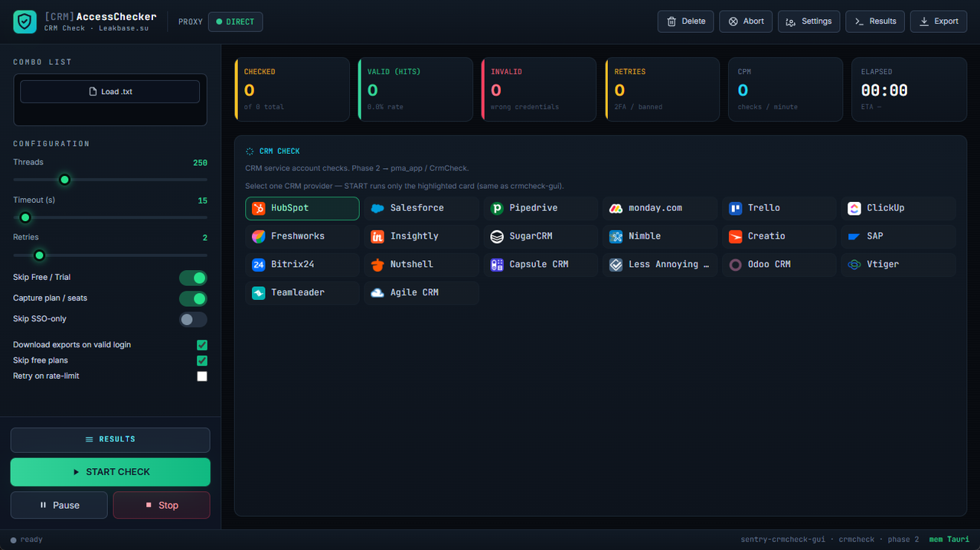Click the Odoo CRM ring icon

(736, 265)
